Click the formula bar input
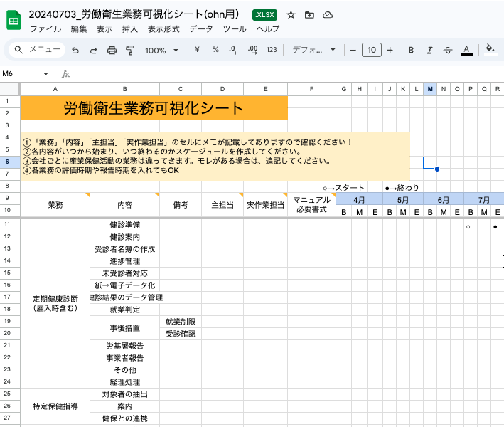The image size is (504, 427). 286,74
